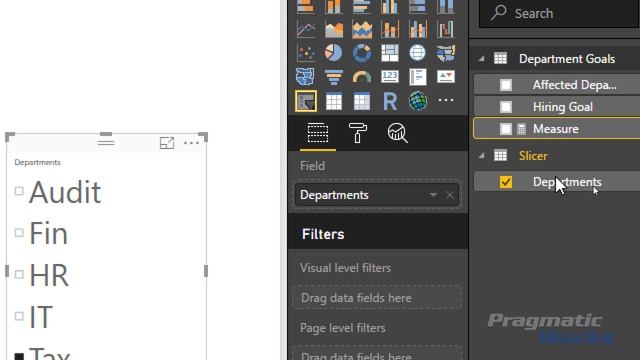640x360 pixels.
Task: Tick the Affected Depa... field checkbox
Action: pyautogui.click(x=506, y=85)
